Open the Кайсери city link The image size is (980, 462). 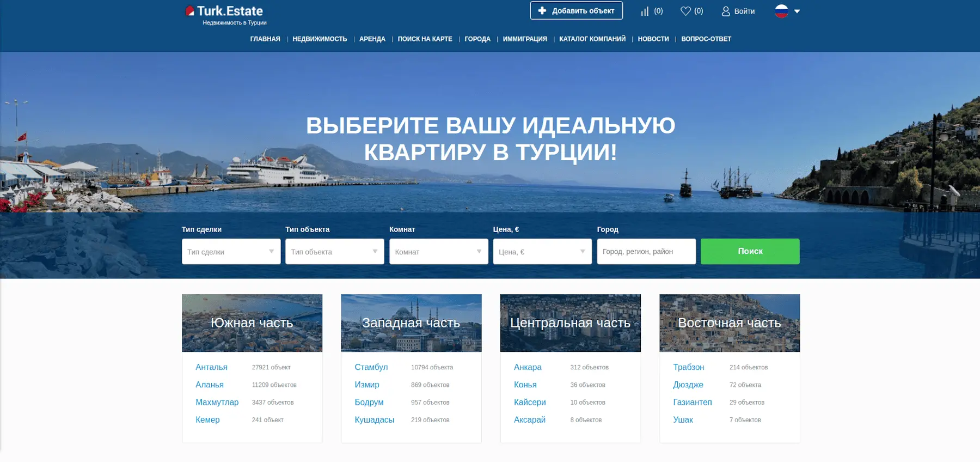tap(530, 402)
